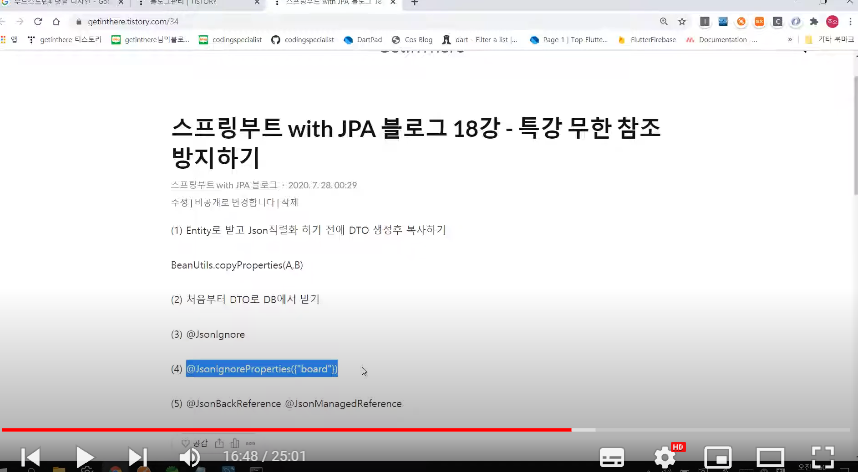This screenshot has width=858, height=472.
Task: Open the DartPad bookmark
Action: (363, 39)
